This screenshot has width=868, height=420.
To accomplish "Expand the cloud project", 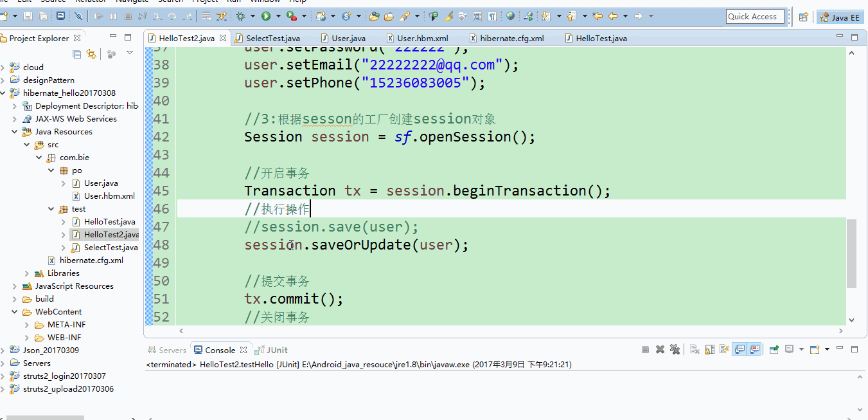I will coord(3,67).
